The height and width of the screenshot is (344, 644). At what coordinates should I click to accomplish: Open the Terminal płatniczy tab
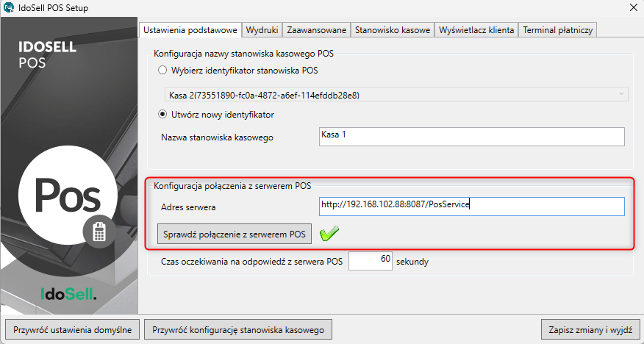(557, 30)
